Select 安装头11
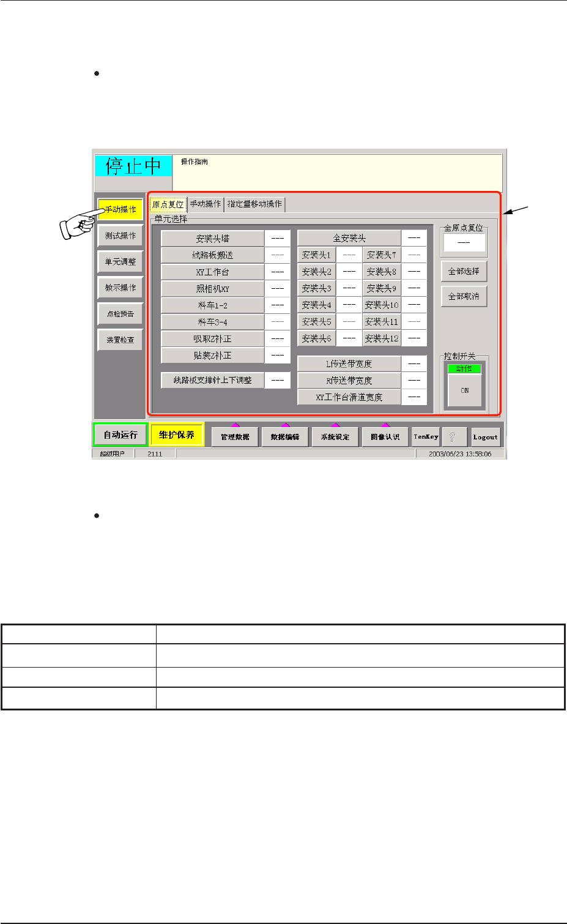This screenshot has width=567, height=924. pos(382,321)
